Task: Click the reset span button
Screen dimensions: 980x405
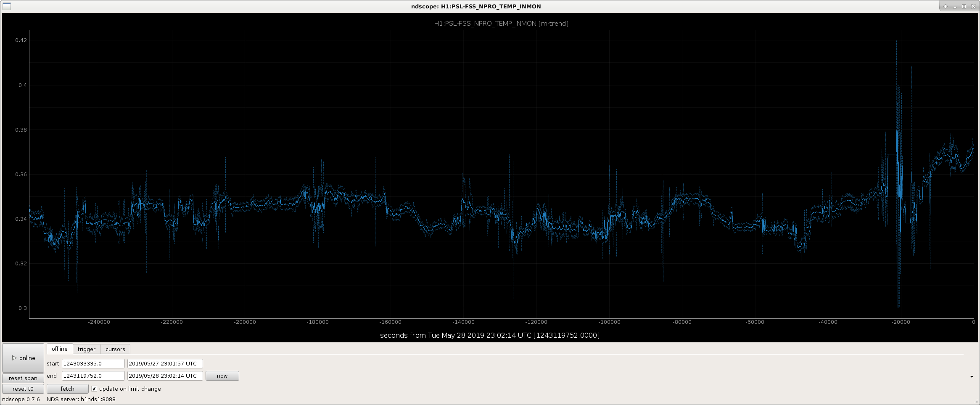Action: 23,378
